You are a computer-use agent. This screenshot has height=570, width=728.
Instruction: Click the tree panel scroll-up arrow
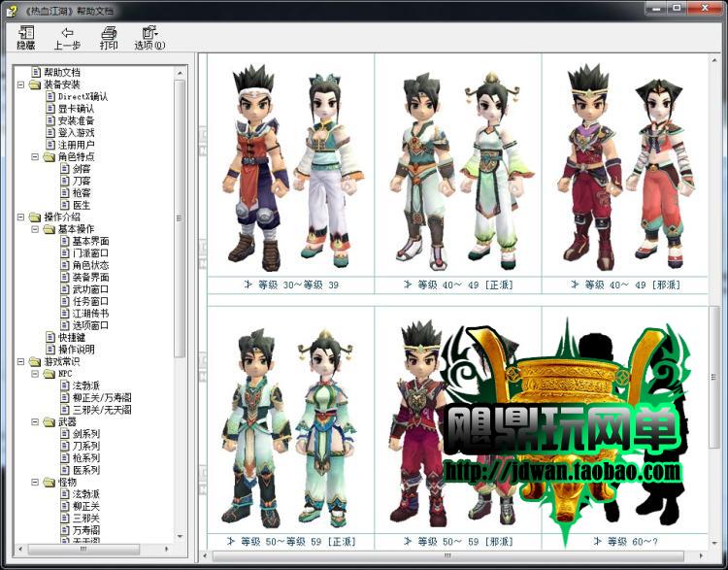(x=181, y=73)
